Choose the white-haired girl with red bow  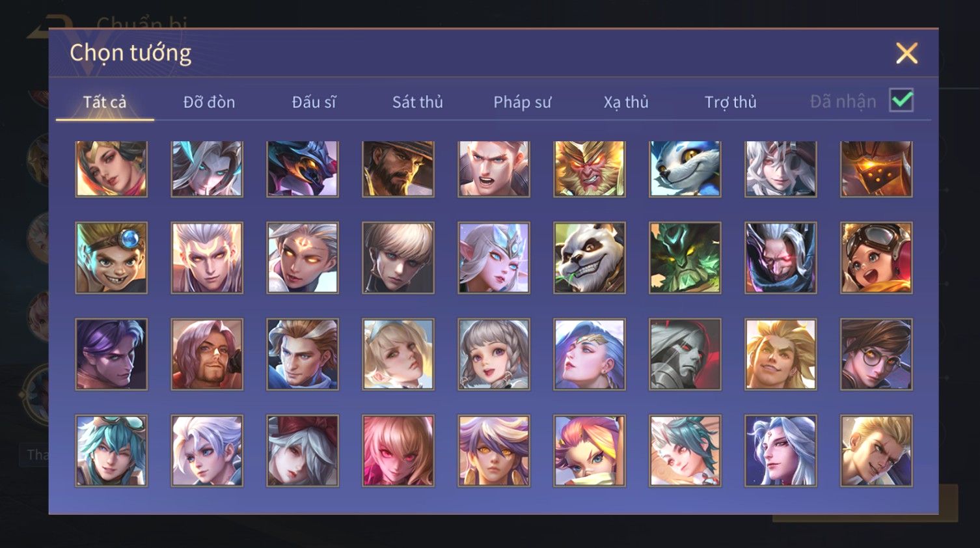tap(303, 451)
